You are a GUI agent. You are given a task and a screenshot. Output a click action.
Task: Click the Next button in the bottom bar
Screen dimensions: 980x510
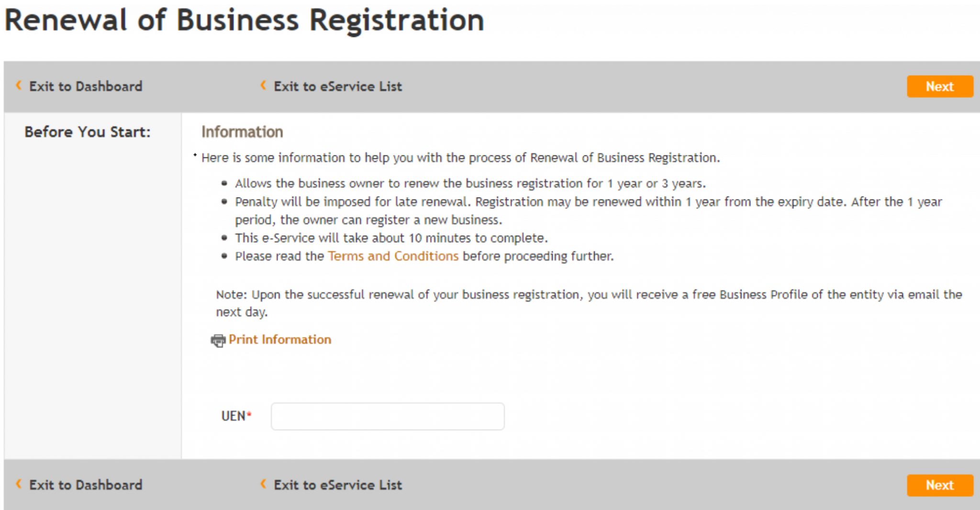coord(940,485)
